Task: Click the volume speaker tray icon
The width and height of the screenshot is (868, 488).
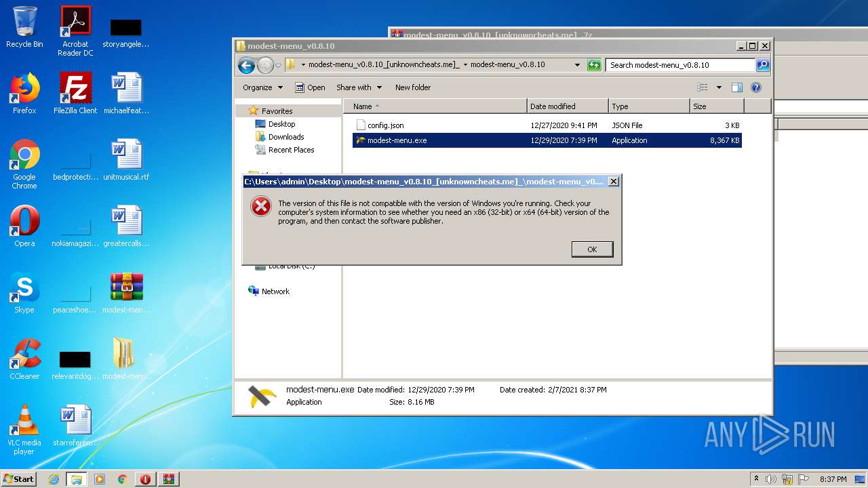Action: (771, 479)
